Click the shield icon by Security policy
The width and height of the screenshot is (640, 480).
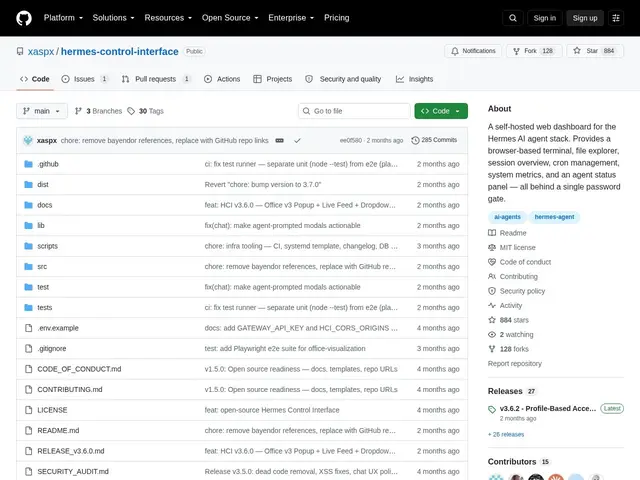492,291
